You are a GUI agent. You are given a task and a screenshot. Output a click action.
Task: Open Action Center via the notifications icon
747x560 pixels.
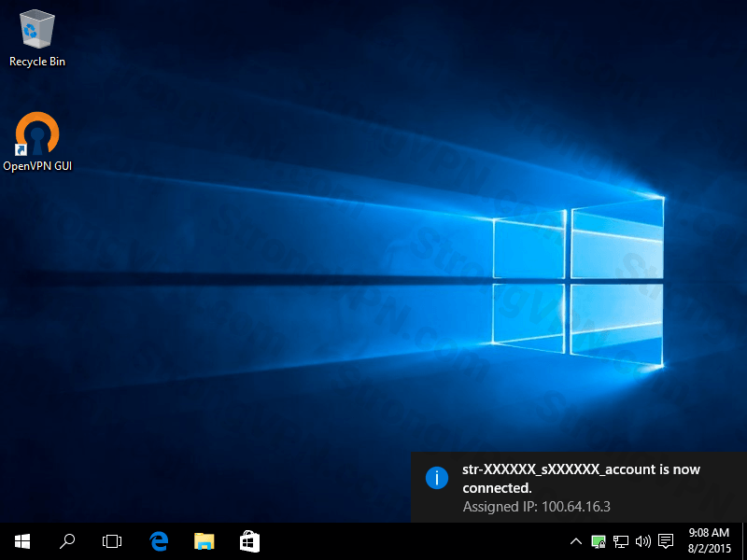pos(665,541)
